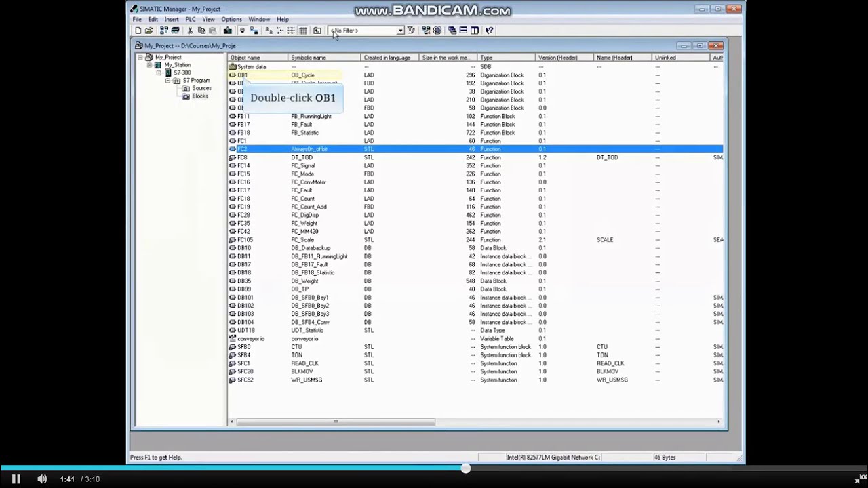Click the conveyor io variable table icon
This screenshot has height=488, width=868.
pos(233,338)
